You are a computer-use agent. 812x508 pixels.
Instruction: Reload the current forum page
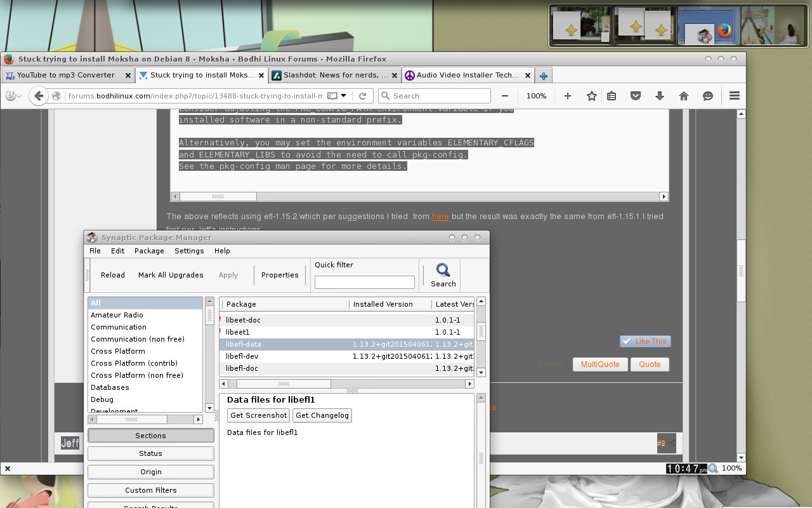tap(363, 96)
